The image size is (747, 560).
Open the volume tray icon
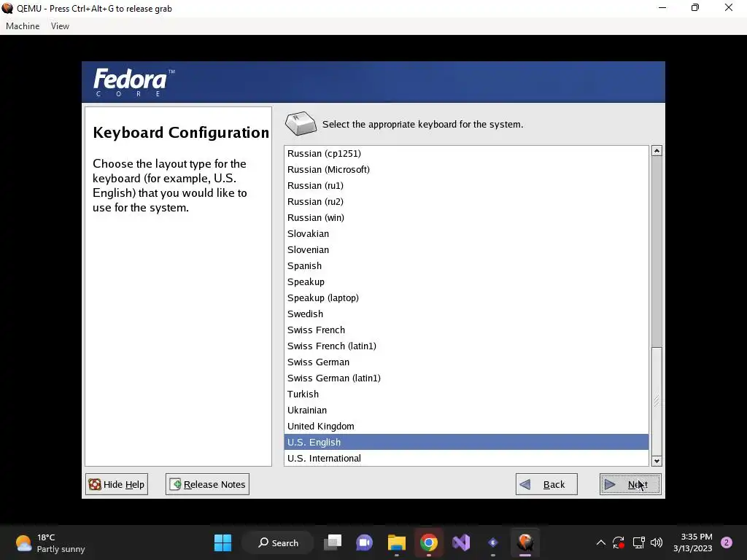657,542
